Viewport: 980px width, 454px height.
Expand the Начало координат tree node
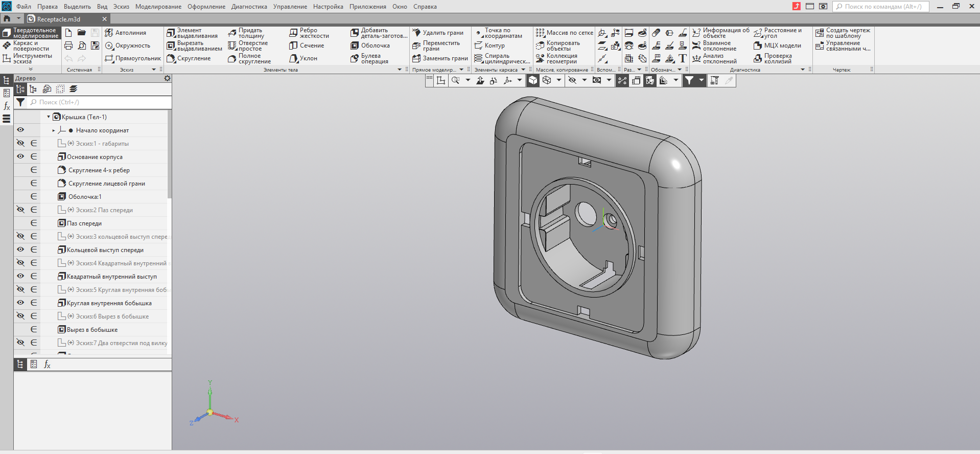(54, 130)
